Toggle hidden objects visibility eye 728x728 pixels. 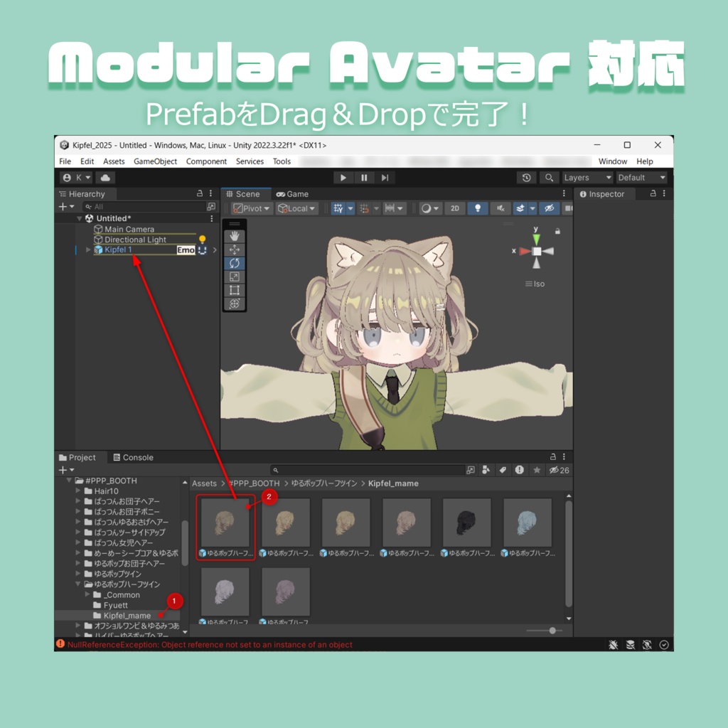[x=550, y=208]
